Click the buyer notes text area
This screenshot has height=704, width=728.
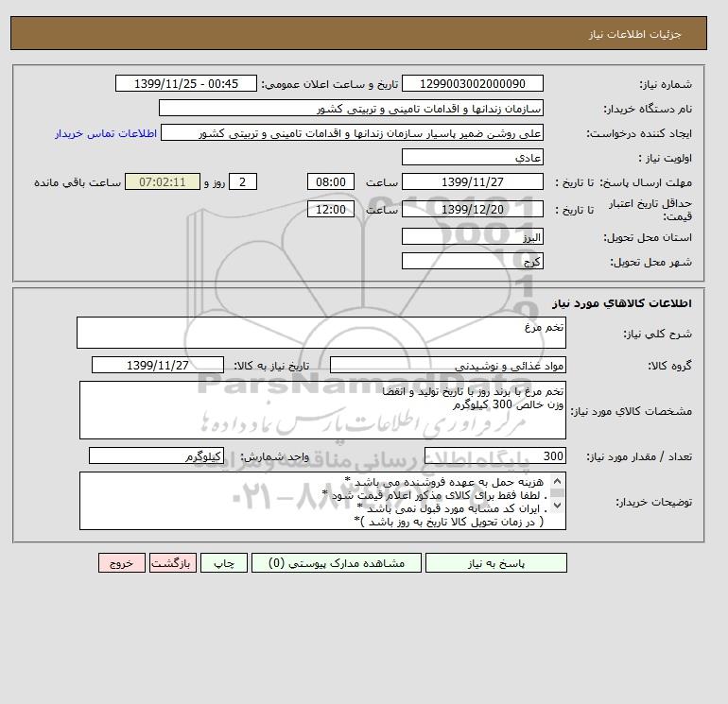322,501
